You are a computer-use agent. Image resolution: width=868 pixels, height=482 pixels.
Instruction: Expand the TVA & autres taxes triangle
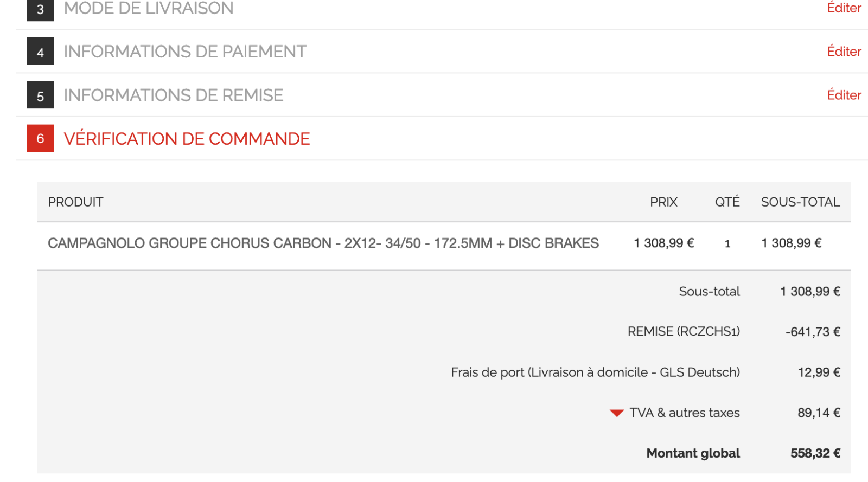pos(616,413)
